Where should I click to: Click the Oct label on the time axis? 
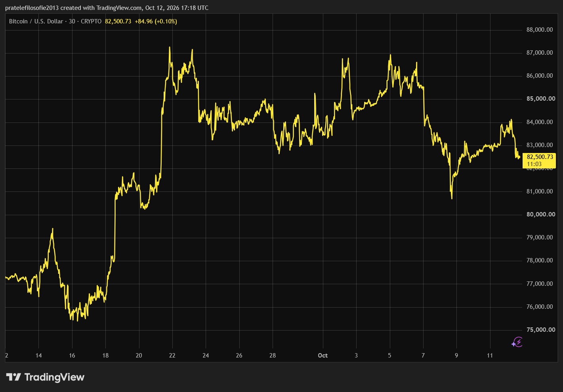tap(323, 356)
